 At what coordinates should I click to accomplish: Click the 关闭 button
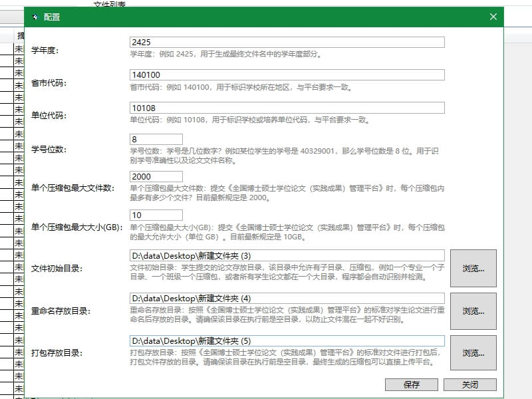click(470, 384)
